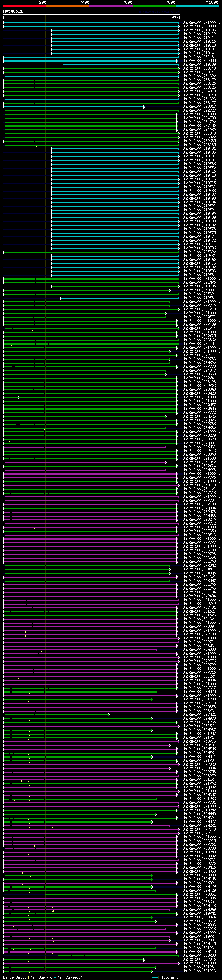Select hit label UniRef100_A5BTK0
The height and width of the screenshot is (980, 222).
click(199, 485)
